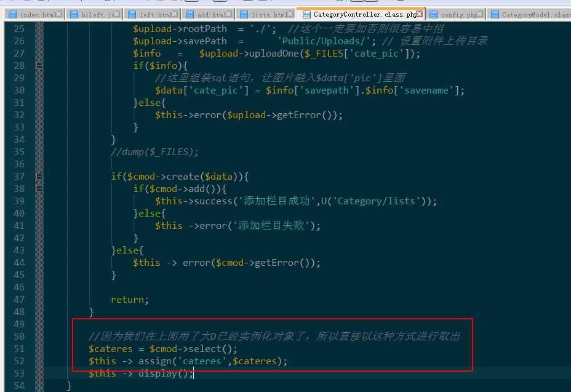This screenshot has height=392, width=571.
Task: Collapse the if($cmod->add()) block at line 38
Action: (39, 189)
